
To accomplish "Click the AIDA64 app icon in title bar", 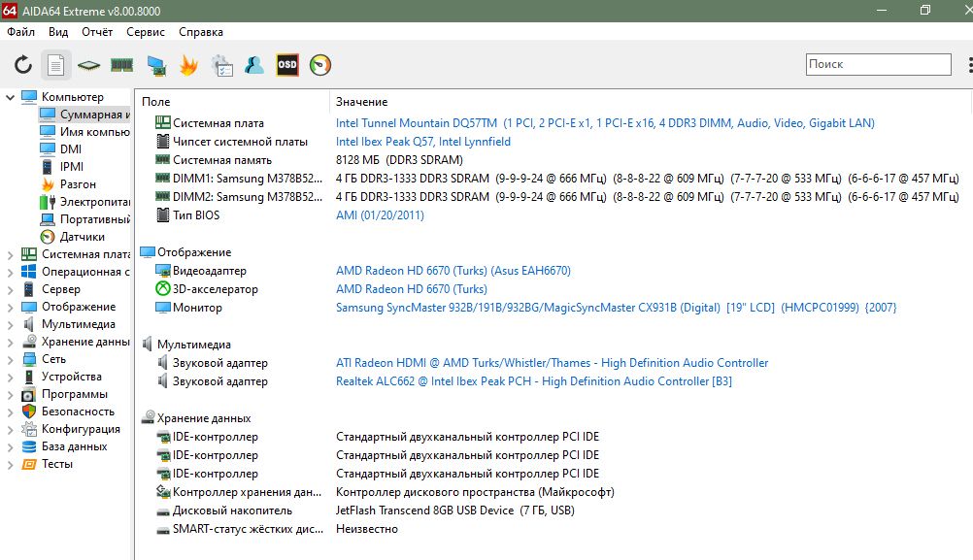I will [10, 11].
